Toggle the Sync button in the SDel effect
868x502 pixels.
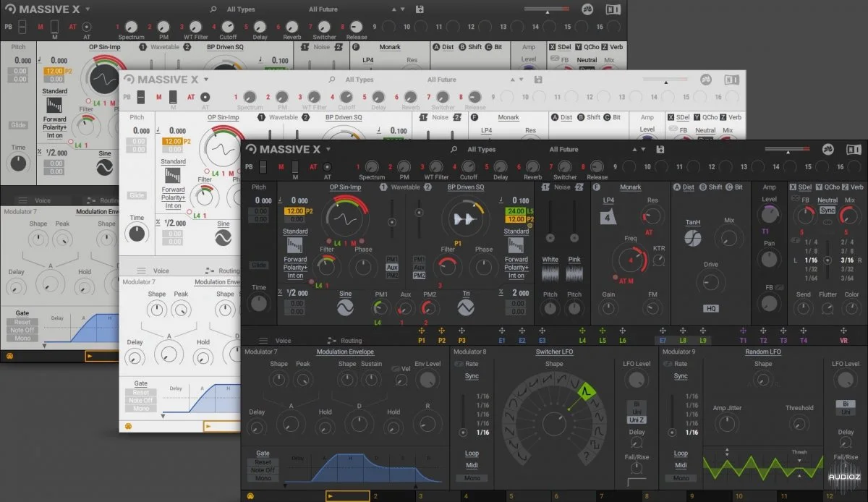click(827, 210)
